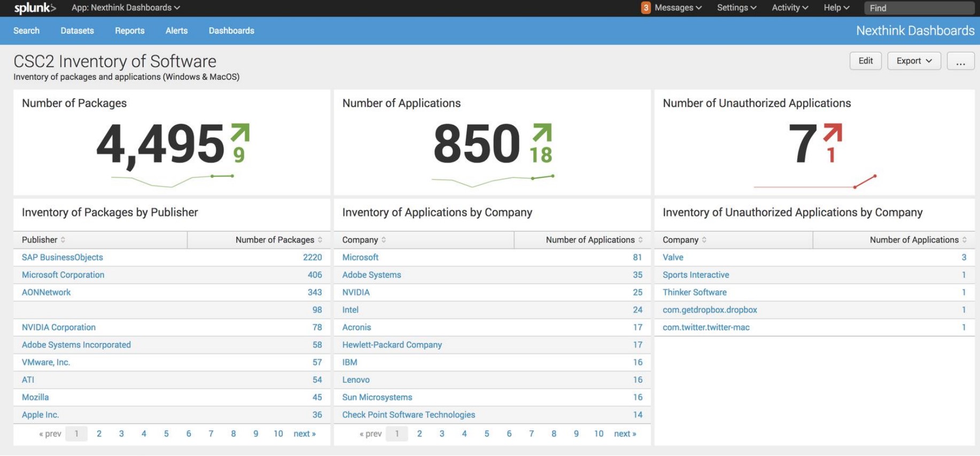Viewport: 980px width, 456px height.
Task: Click the Splunk logo
Action: 34,8
